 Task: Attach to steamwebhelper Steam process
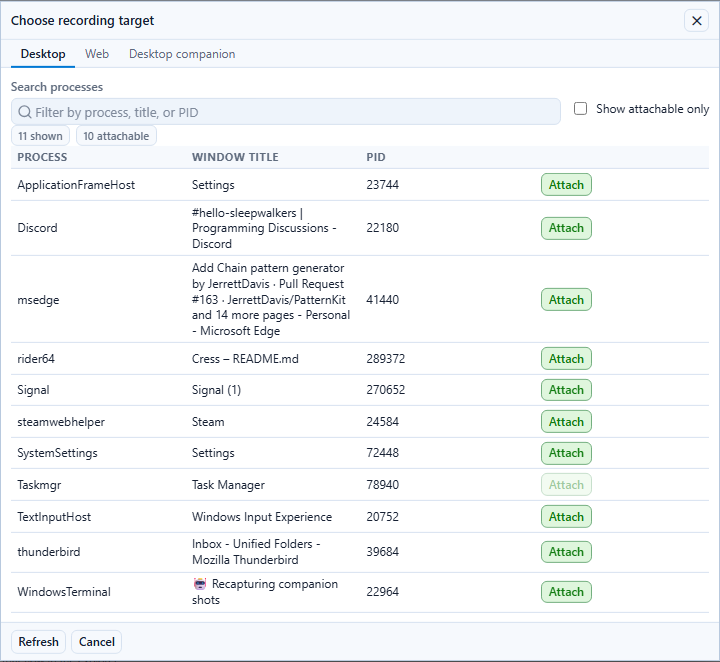(566, 421)
